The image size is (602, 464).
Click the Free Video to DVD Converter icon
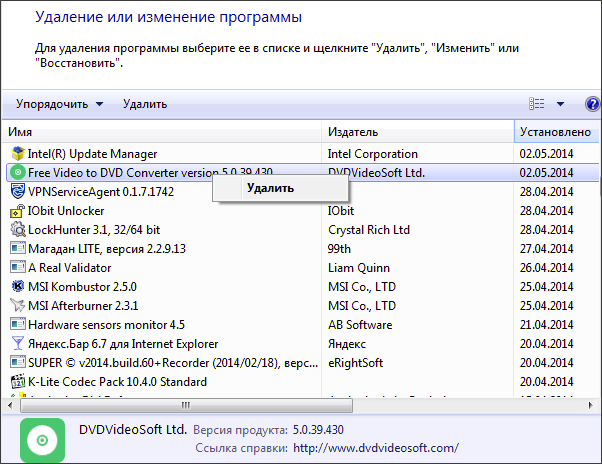18,172
